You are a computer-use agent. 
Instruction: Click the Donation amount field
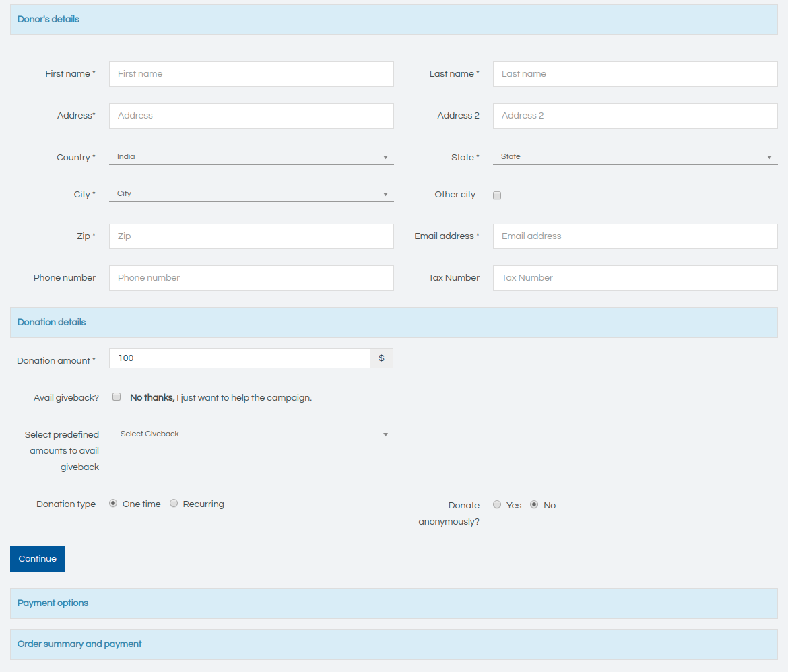point(239,358)
